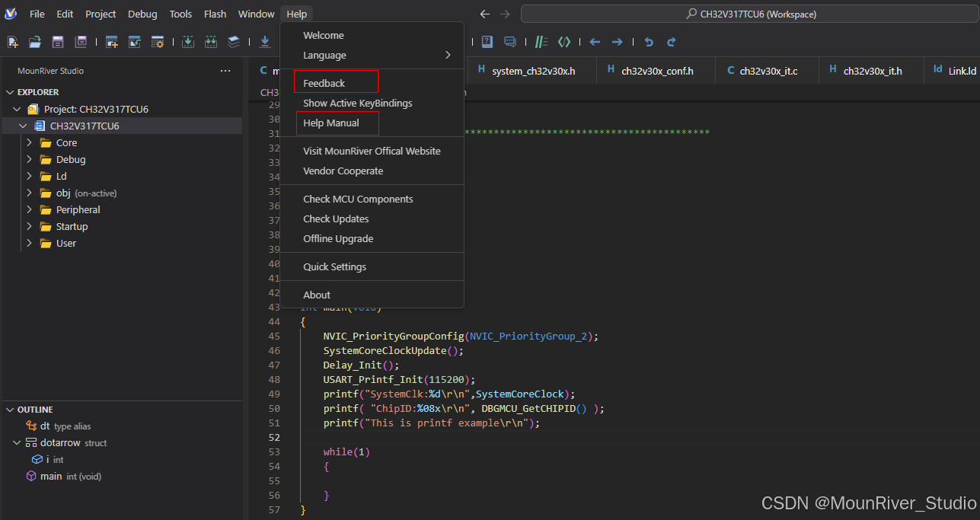Switch to system_ch32v30x.h tab
The height and width of the screenshot is (520, 980).
pyautogui.click(x=531, y=71)
